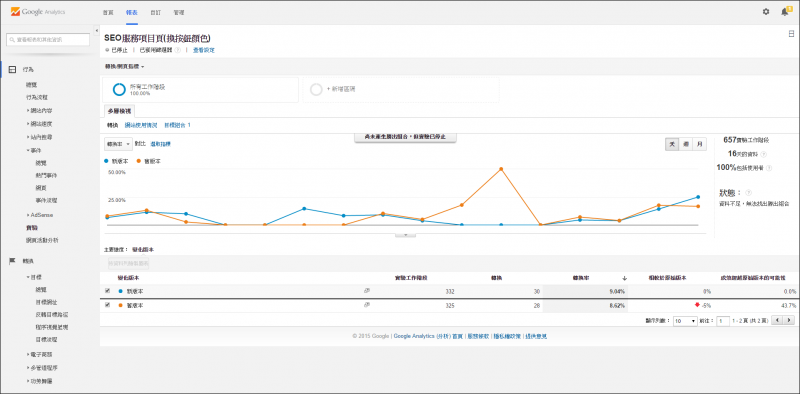Open 網頁活動分析 in the sidebar
This screenshot has height=395, width=800.
42,240
